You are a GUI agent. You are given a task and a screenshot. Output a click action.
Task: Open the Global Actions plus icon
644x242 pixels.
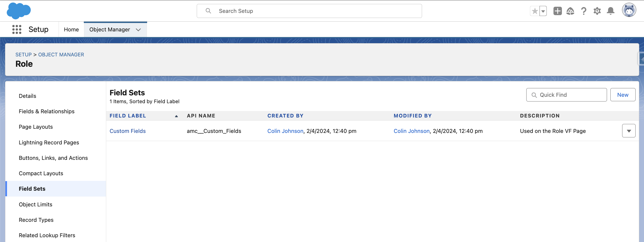(x=557, y=11)
